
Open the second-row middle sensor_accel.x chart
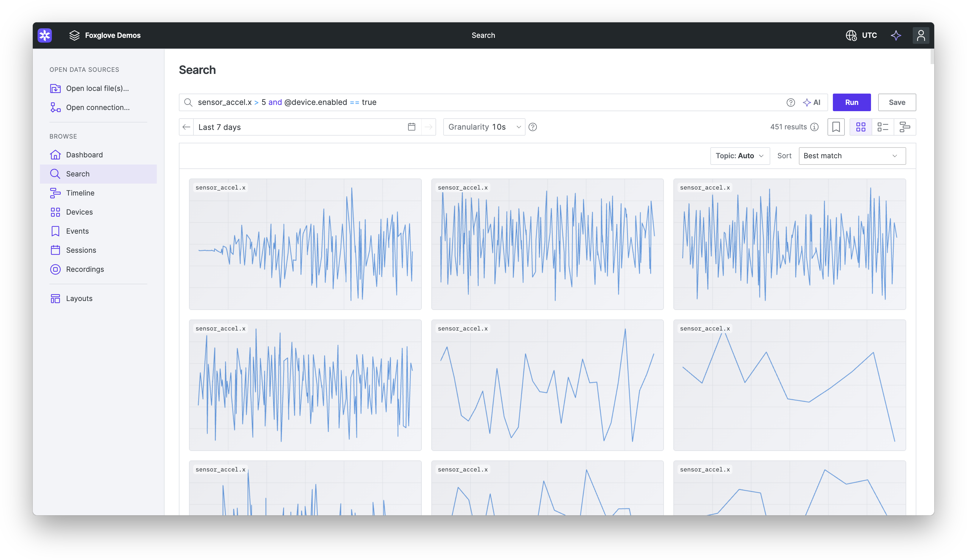(547, 385)
